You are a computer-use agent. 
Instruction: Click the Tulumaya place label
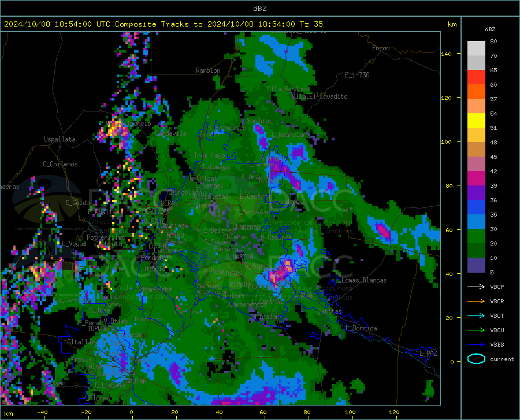(x=216, y=167)
